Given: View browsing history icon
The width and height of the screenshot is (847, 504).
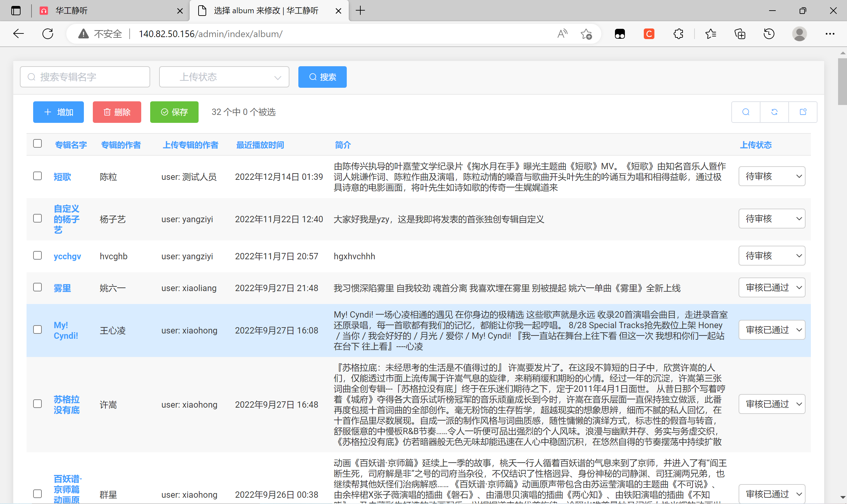Looking at the screenshot, I should (x=769, y=34).
